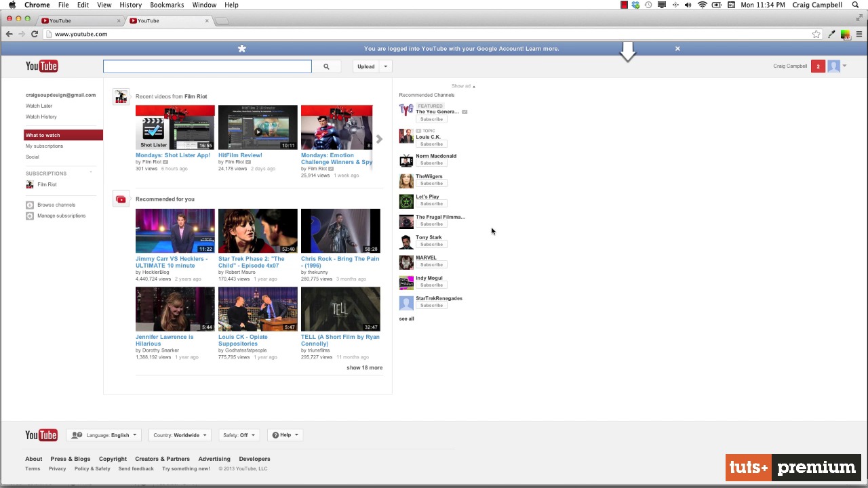Click the bookmark star in address bar
This screenshot has width=868, height=488.
tap(816, 34)
